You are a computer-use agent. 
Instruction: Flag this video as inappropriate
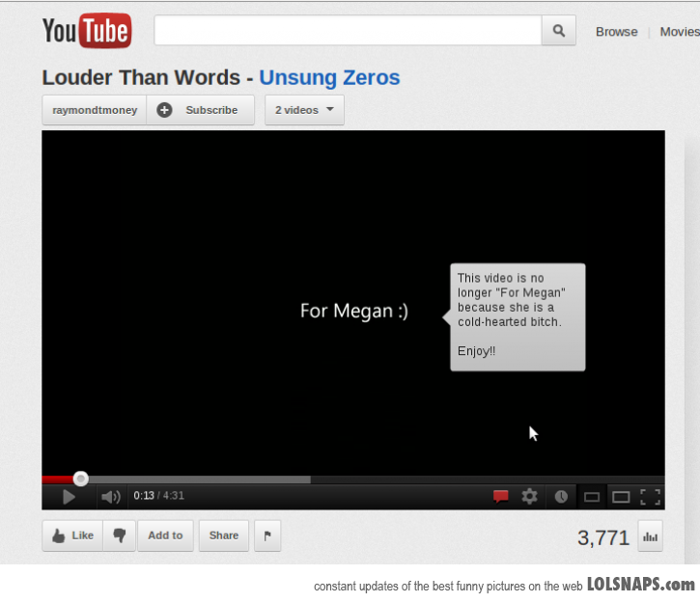pos(267,535)
